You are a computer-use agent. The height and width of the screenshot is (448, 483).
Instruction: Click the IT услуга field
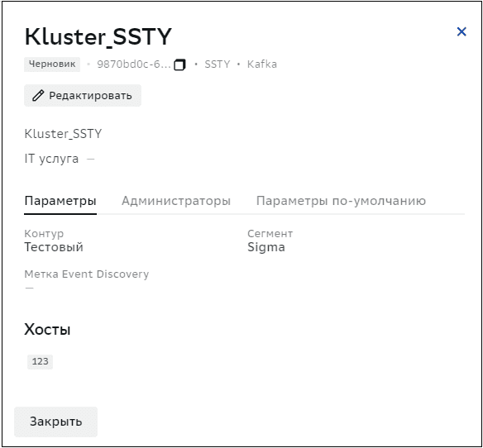pos(60,159)
